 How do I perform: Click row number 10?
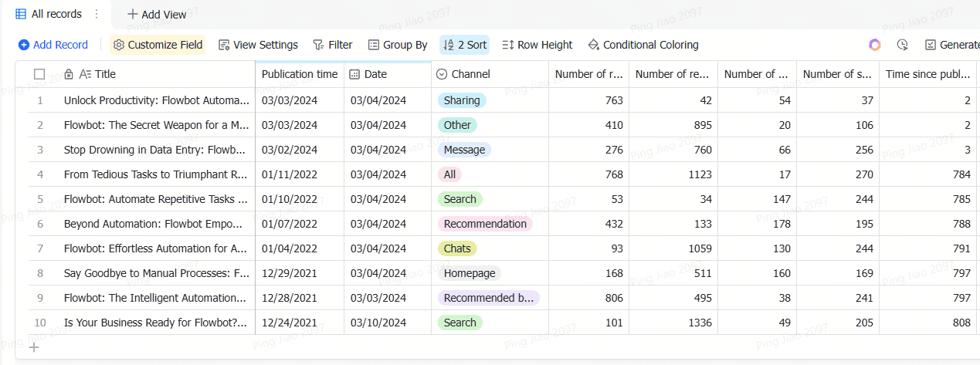(x=40, y=323)
